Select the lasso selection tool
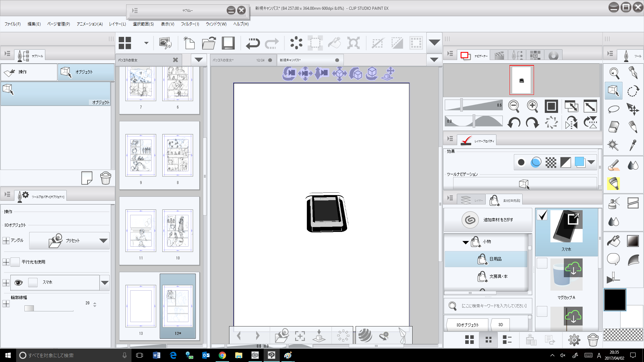 point(613,109)
